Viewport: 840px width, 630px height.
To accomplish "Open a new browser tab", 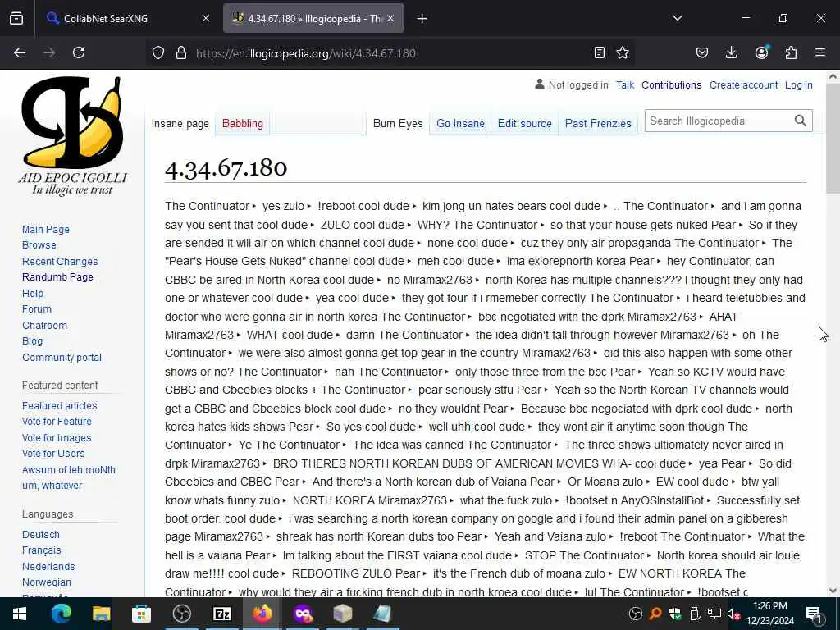I will tap(422, 19).
